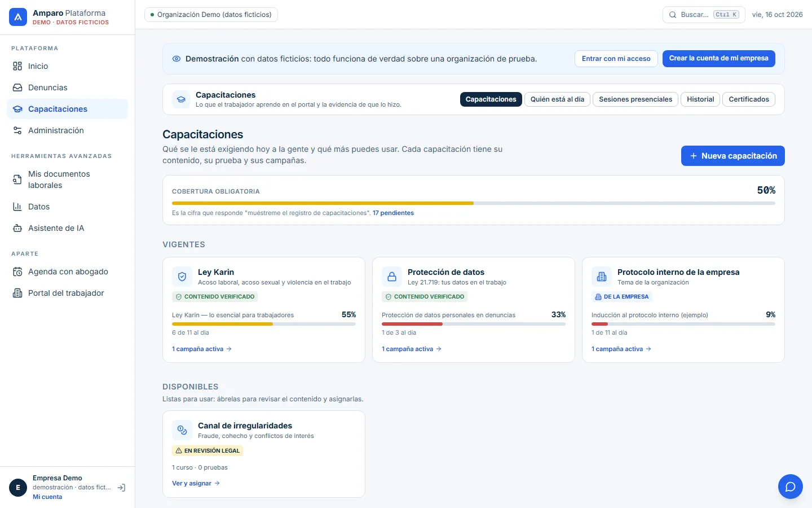The image size is (812, 508).
Task: Click the Buscar search field
Action: tap(704, 15)
